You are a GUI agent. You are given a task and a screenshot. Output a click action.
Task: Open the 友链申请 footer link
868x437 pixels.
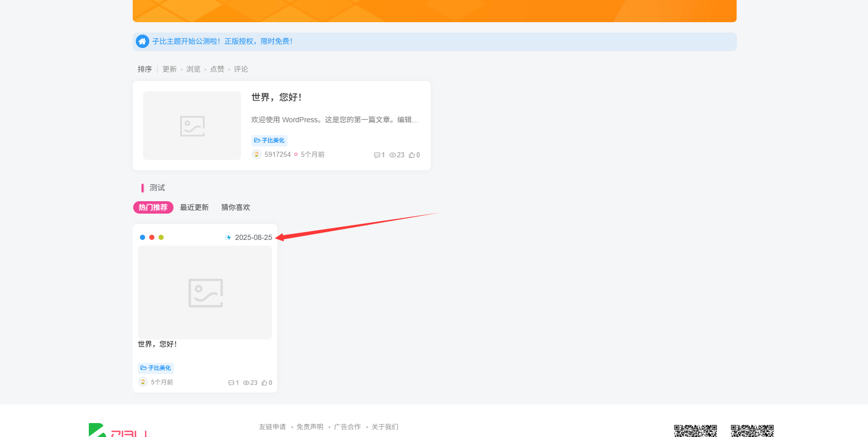pos(273,427)
